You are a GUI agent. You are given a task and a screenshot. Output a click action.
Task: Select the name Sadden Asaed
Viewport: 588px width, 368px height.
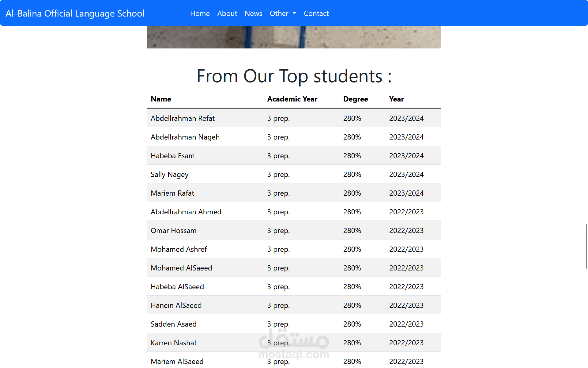pos(174,324)
